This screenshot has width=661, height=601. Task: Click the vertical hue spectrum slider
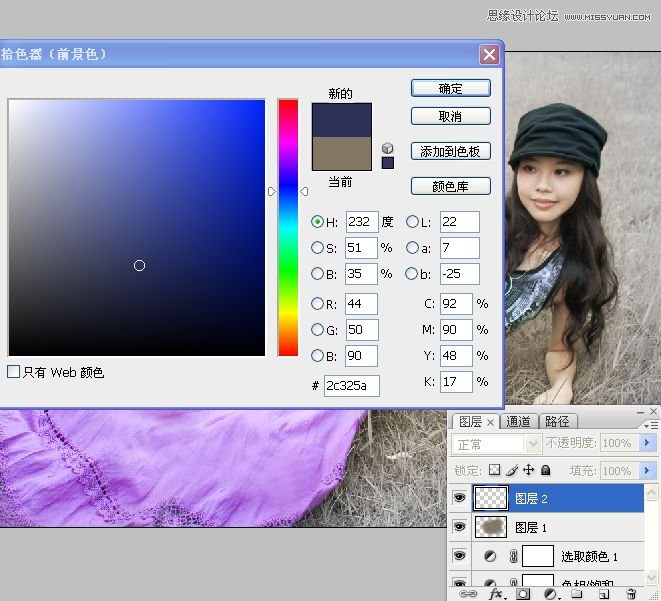coord(288,228)
